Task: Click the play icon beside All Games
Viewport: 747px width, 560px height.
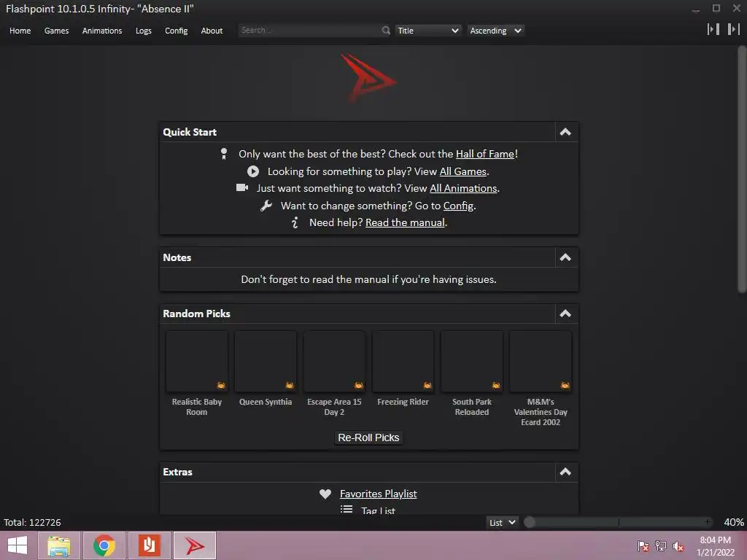Action: pyautogui.click(x=253, y=171)
